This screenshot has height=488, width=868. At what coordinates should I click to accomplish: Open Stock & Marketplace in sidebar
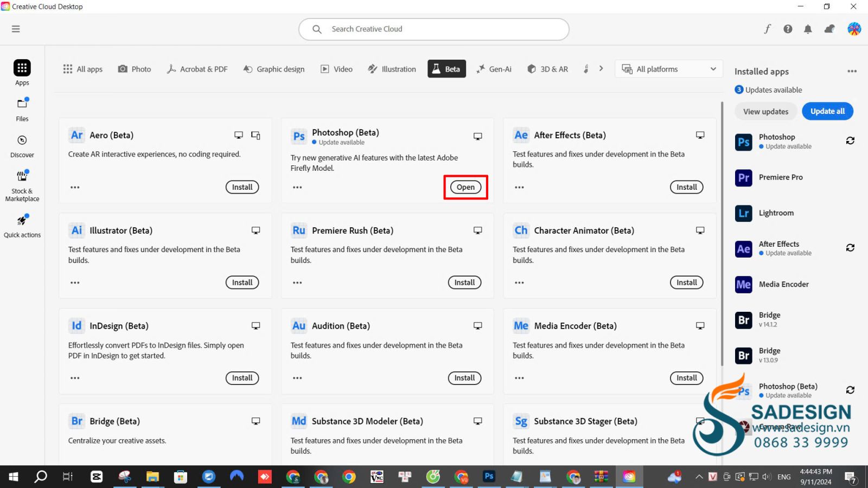pyautogui.click(x=22, y=186)
